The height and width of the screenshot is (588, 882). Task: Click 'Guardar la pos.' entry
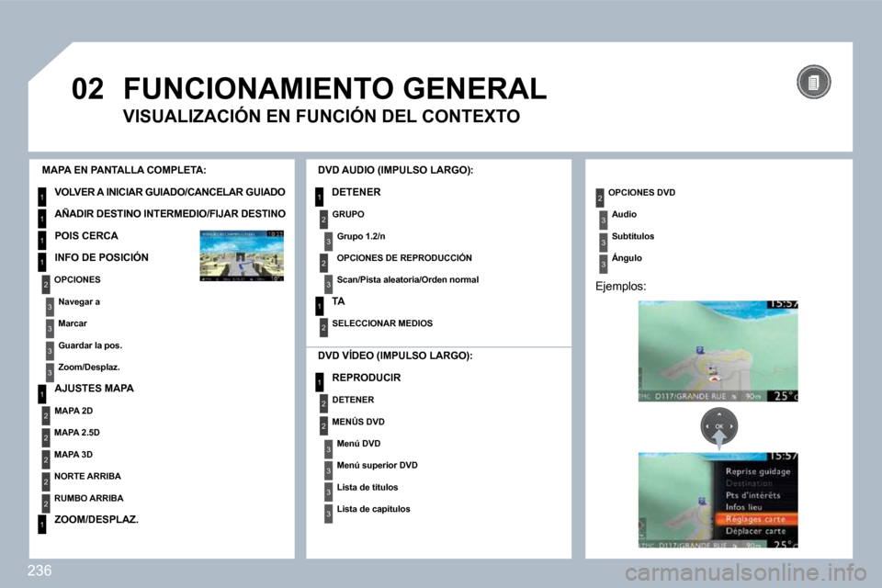point(90,345)
